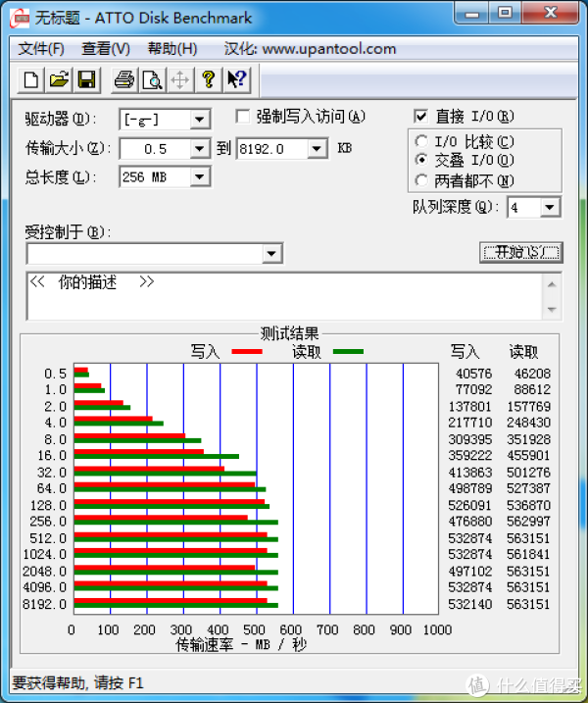Image resolution: width=588 pixels, height=703 pixels.
Task: Open the Drive [-g-] dropdown
Action: pyautogui.click(x=200, y=120)
